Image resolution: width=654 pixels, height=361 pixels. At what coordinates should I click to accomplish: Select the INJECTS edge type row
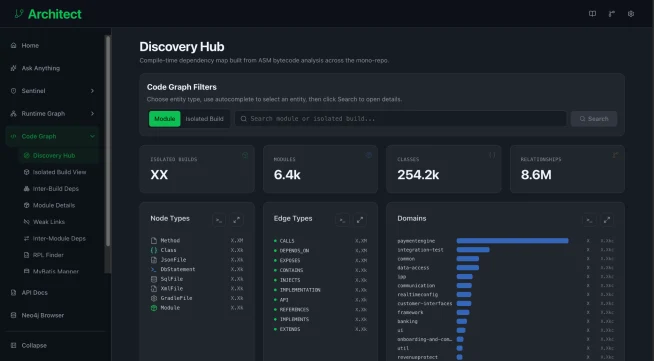pos(320,280)
